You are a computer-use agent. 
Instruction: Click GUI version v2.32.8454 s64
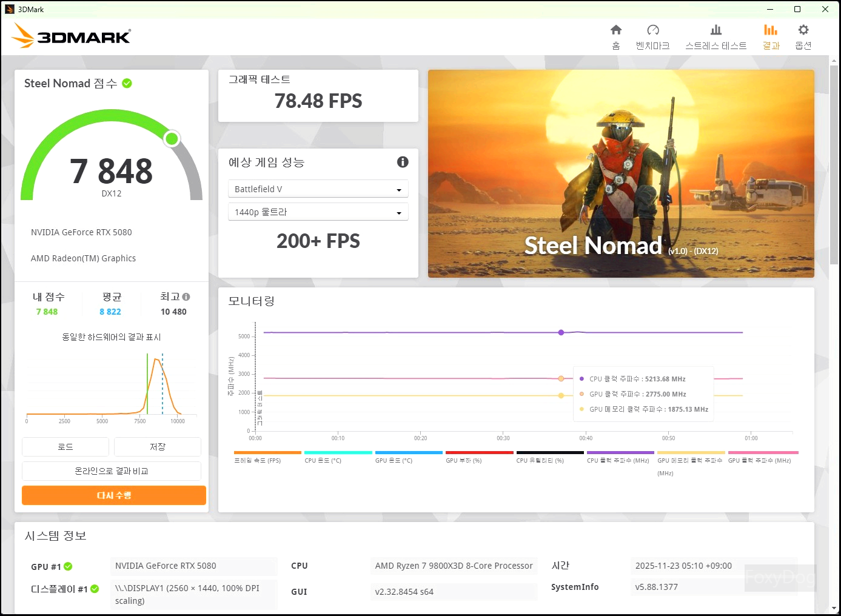click(x=454, y=592)
